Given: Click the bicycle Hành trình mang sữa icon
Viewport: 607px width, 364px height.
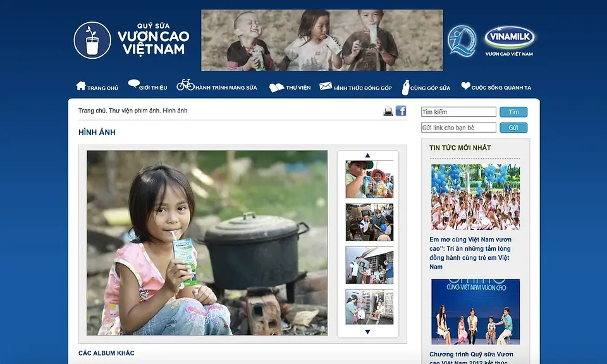Looking at the screenshot, I should point(185,85).
